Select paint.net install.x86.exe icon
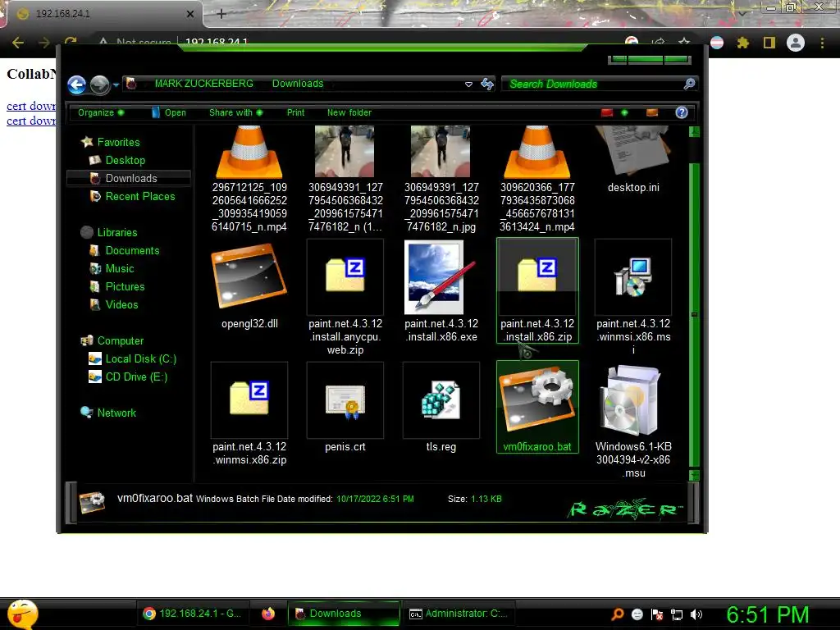Viewport: 840px width, 630px height. (x=441, y=277)
